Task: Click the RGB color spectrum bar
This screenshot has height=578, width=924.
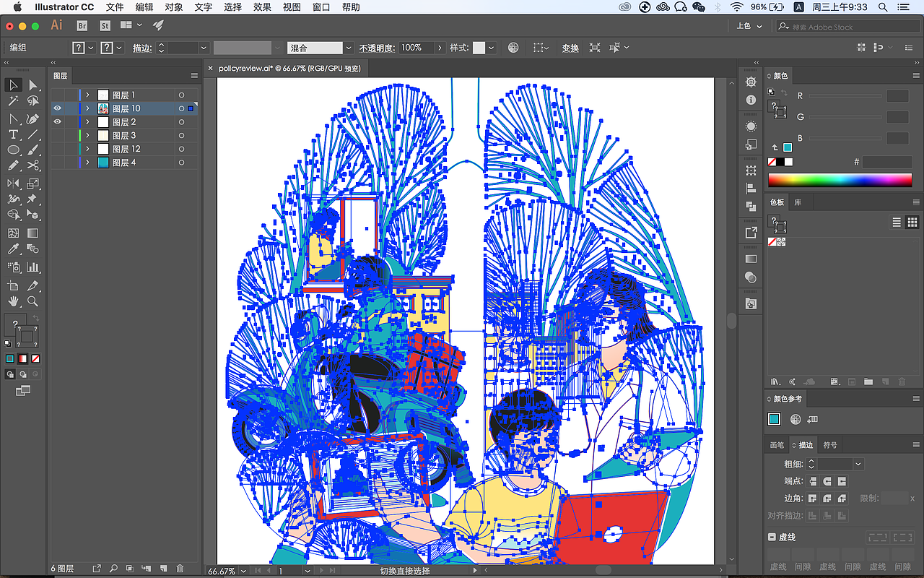Action: coord(840,180)
